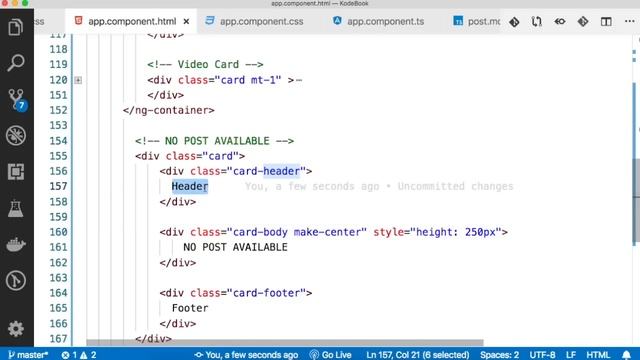Switch to app.component.css tab

(261, 21)
